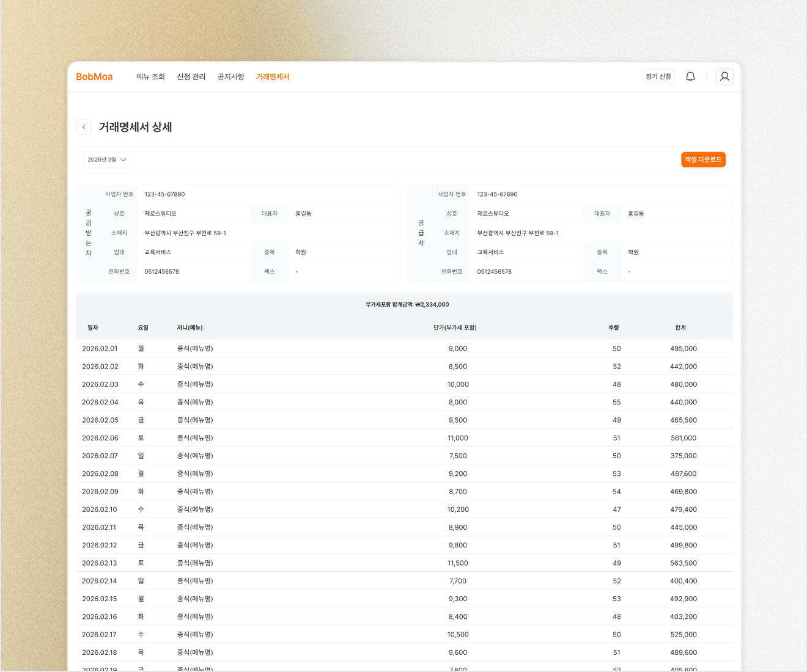Click the 끼니(메뉴) column header
Viewport: 807px width, 672px height.
190,328
